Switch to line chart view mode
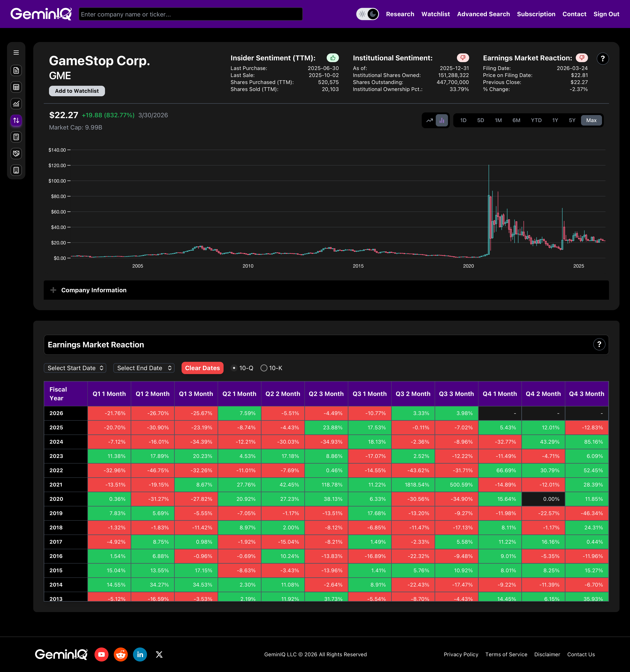The width and height of the screenshot is (630, 672). pyautogui.click(x=430, y=120)
